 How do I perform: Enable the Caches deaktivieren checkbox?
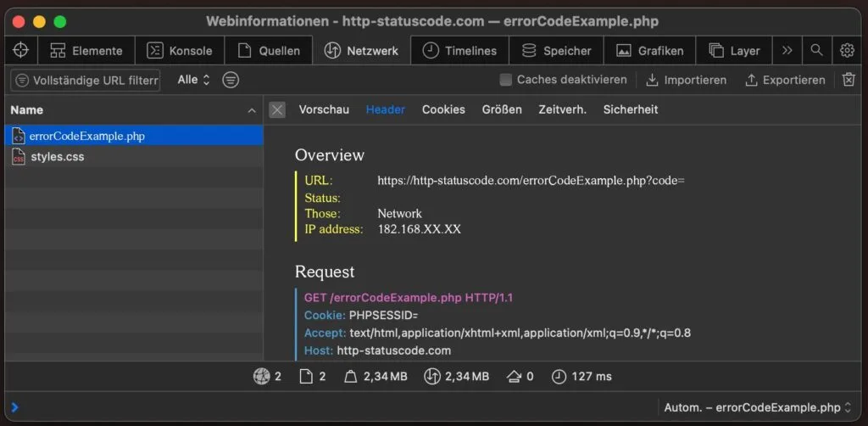click(x=506, y=80)
